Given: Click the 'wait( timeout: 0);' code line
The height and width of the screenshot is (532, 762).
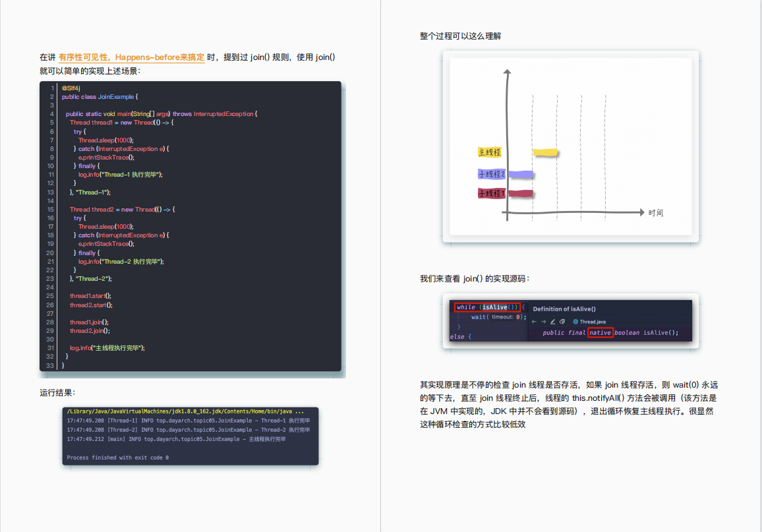Looking at the screenshot, I should 498,317.
